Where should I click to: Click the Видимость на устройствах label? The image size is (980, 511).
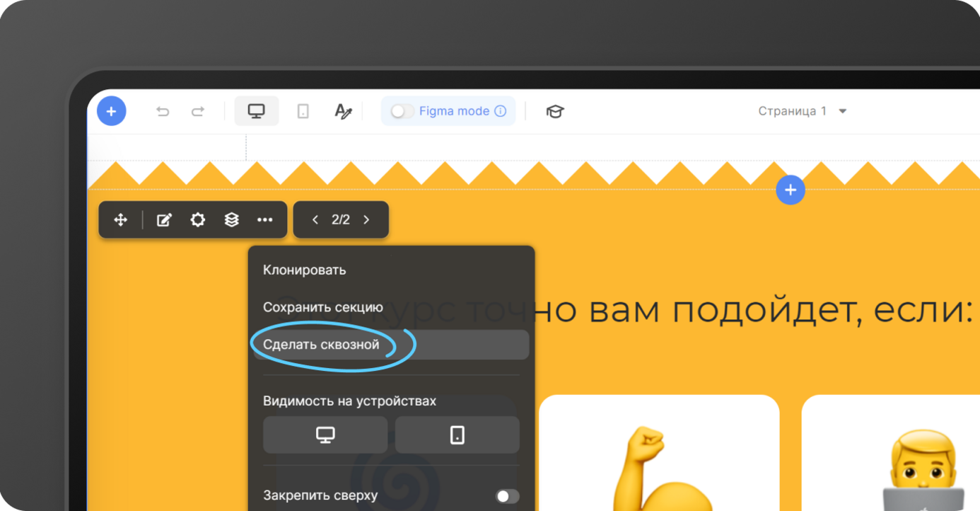pyautogui.click(x=349, y=401)
